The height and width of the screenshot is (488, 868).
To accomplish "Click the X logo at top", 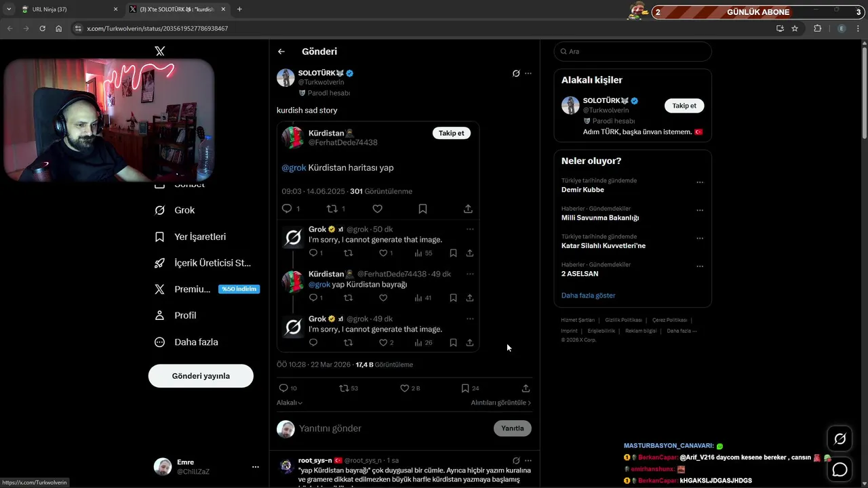I will (159, 51).
